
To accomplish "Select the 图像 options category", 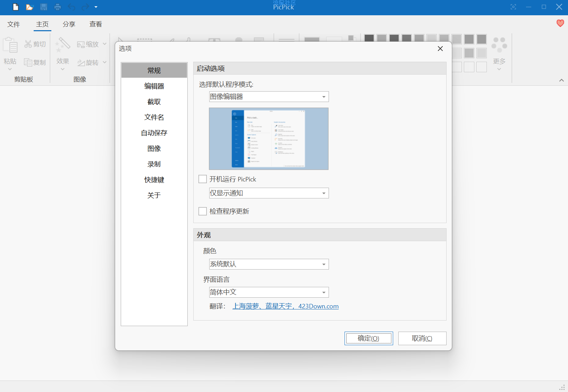I will 154,148.
